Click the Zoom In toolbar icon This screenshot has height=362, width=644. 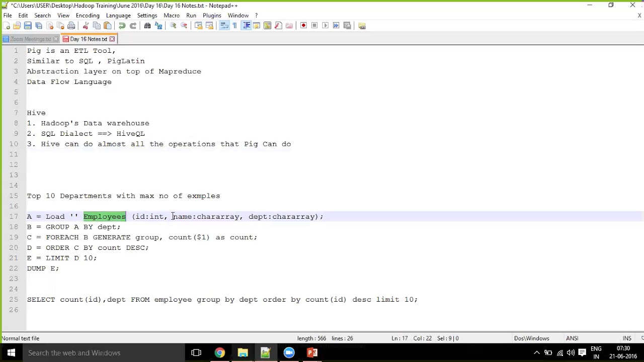173,26
